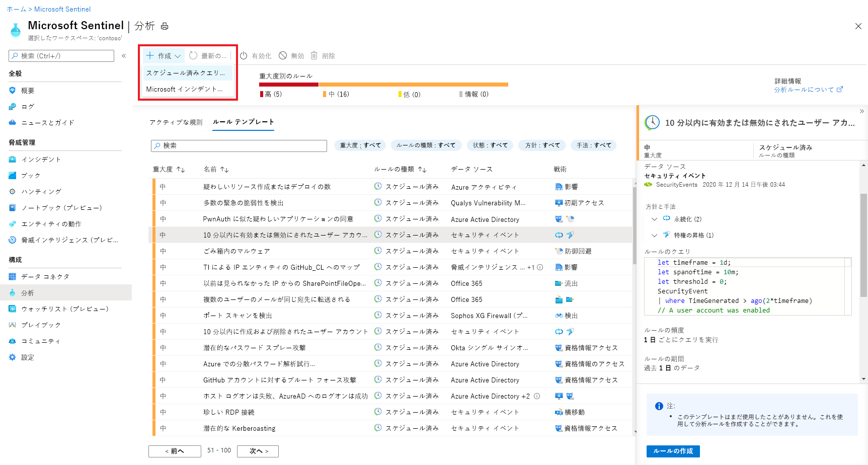Click the 無効 disable icon in toolbar
Screen dimensions: 868x465
pyautogui.click(x=283, y=56)
